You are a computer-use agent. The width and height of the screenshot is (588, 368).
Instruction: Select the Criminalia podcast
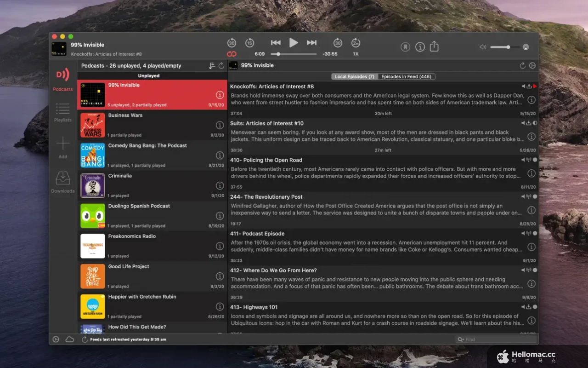(152, 186)
